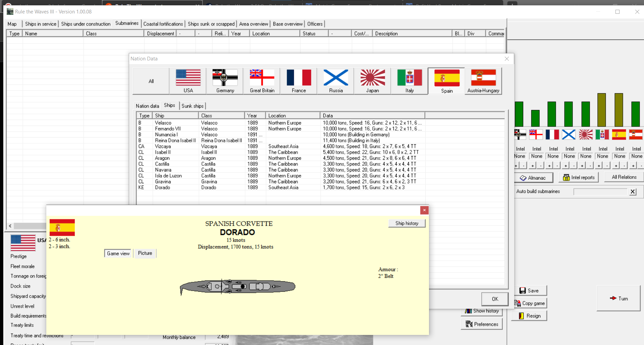This screenshot has width=644, height=345.
Task: Select the USA flag in Nation Data
Action: [188, 81]
